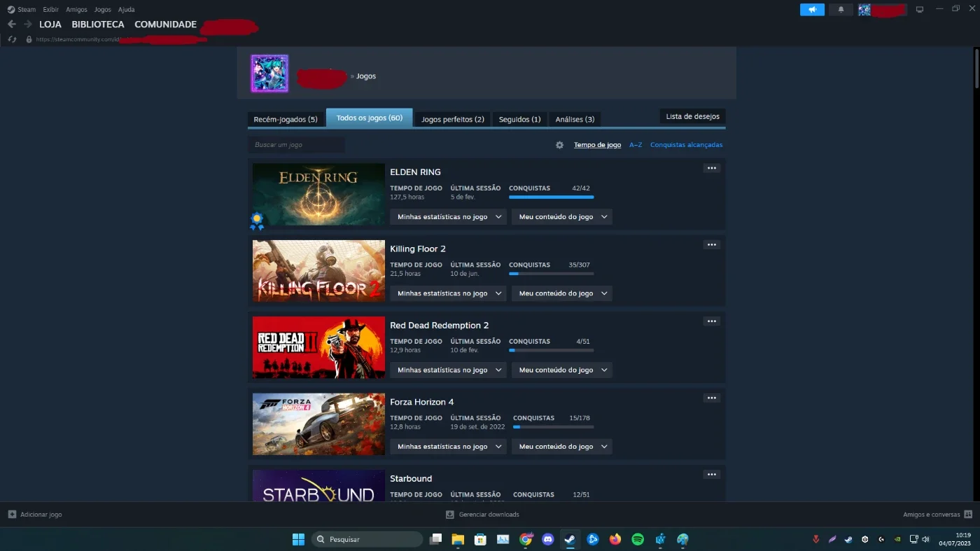The image size is (980, 551).
Task: Expand Killing Floor 2 Meu conteúdo do jogo
Action: tap(562, 293)
